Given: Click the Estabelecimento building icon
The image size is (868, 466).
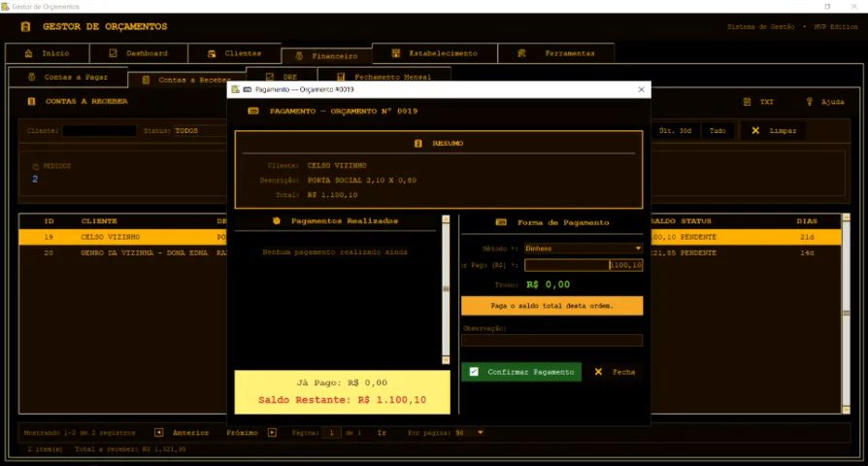Looking at the screenshot, I should (396, 53).
